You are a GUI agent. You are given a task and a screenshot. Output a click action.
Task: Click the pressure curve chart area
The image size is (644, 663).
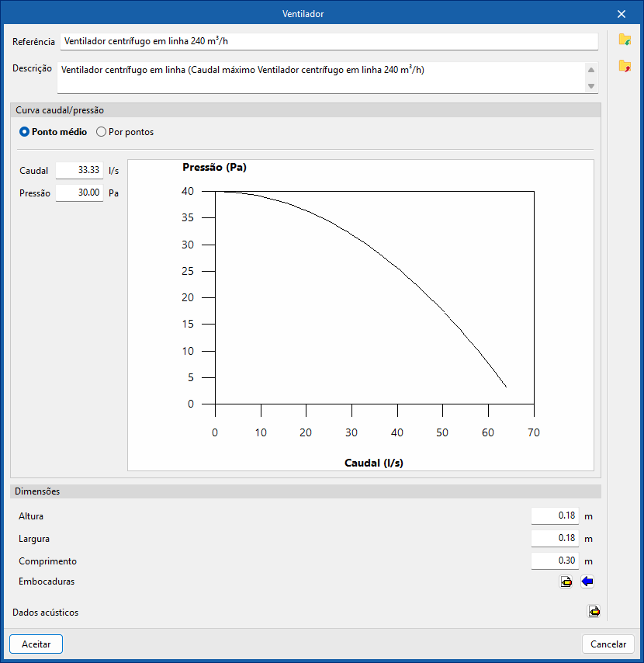click(x=361, y=315)
